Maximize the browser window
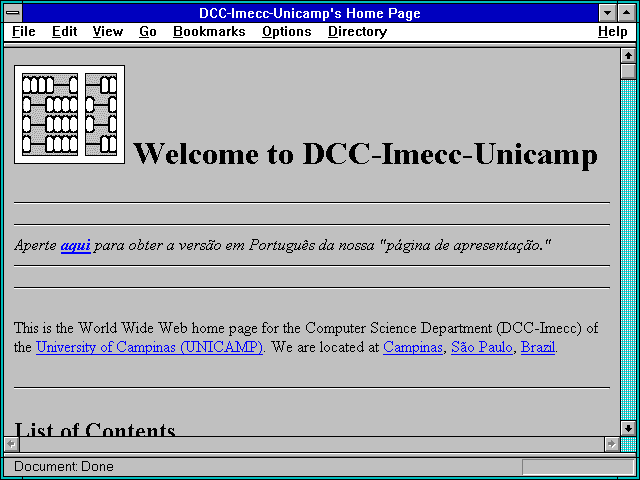This screenshot has width=640, height=480. point(627,13)
